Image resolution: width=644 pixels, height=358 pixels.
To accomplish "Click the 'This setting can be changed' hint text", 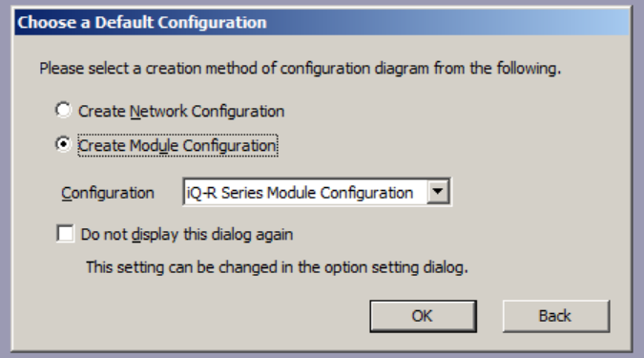I will [x=277, y=267].
